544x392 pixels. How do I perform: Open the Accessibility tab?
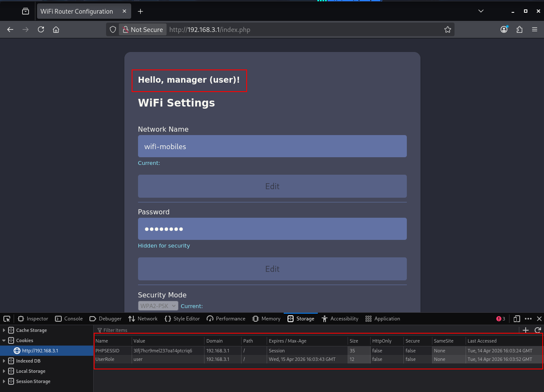[340, 319]
